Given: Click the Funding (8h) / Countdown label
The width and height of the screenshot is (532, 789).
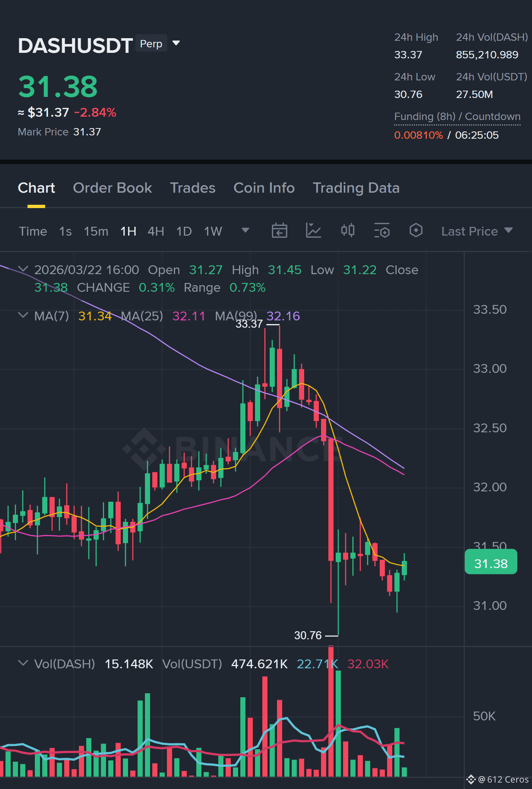Looking at the screenshot, I should click(457, 116).
